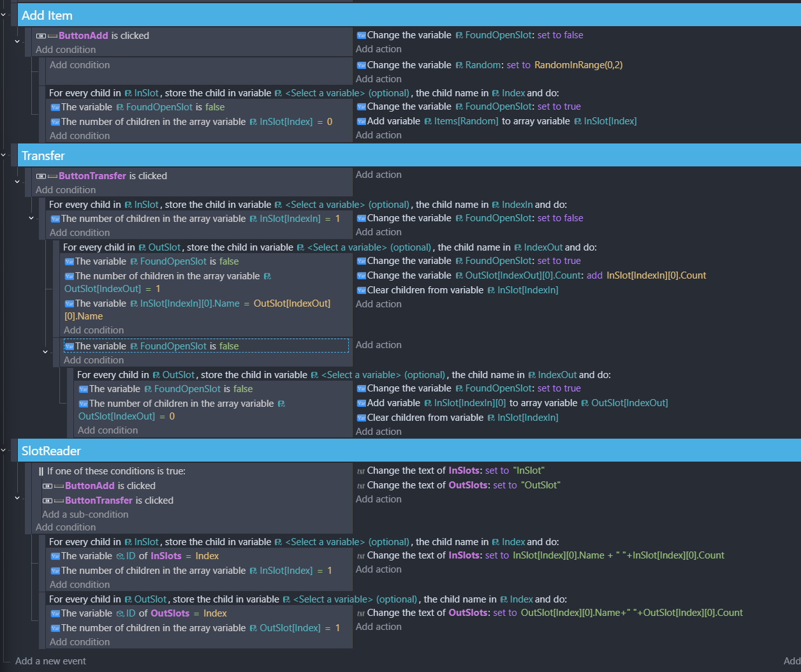Click variable icon of OutSlot[IndexOut][0].Count add action
This screenshot has width=801, height=672.
[361, 276]
